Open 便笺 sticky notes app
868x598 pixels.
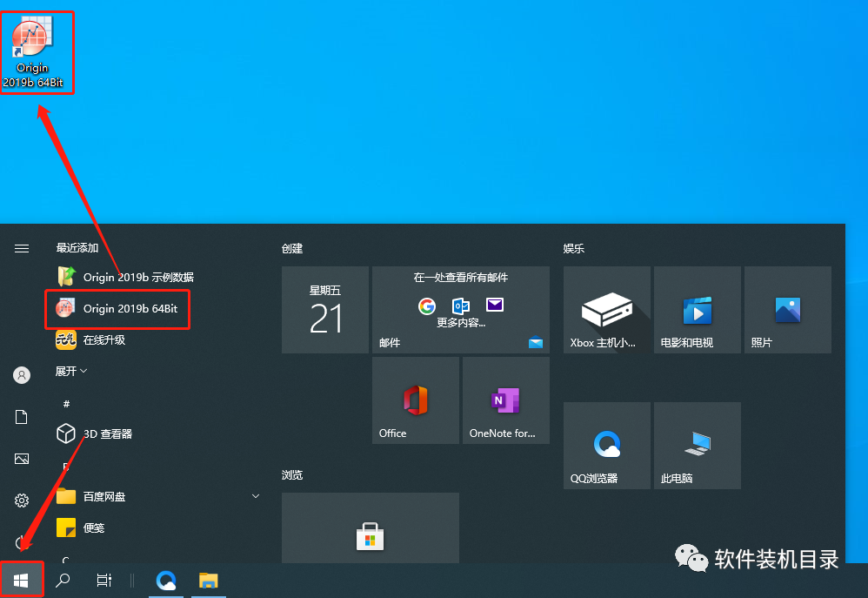coord(81,527)
